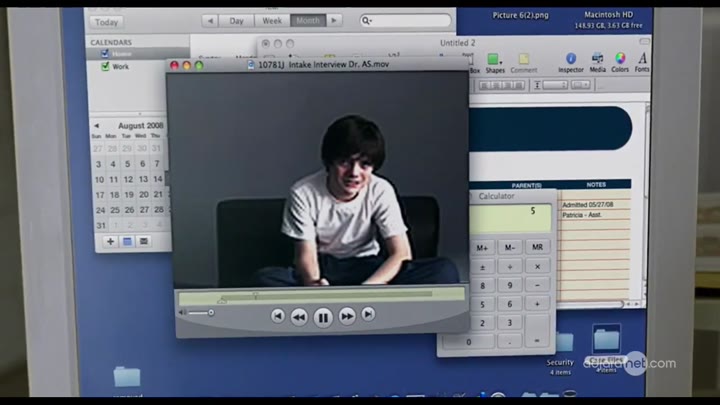
Task: Open the Fonts panel
Action: 642,62
